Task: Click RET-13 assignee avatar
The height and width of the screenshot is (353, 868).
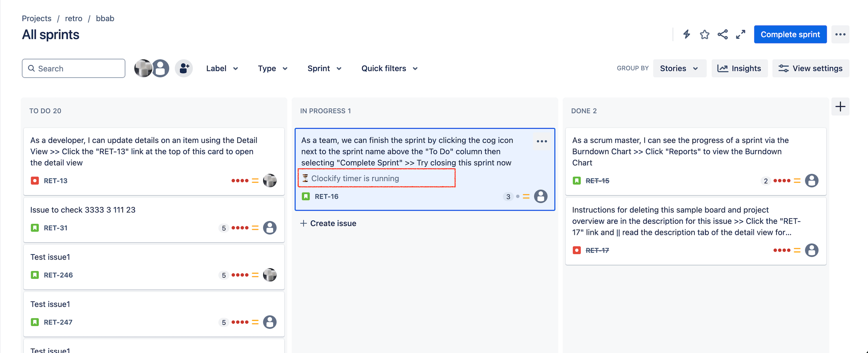Action: [x=270, y=181]
